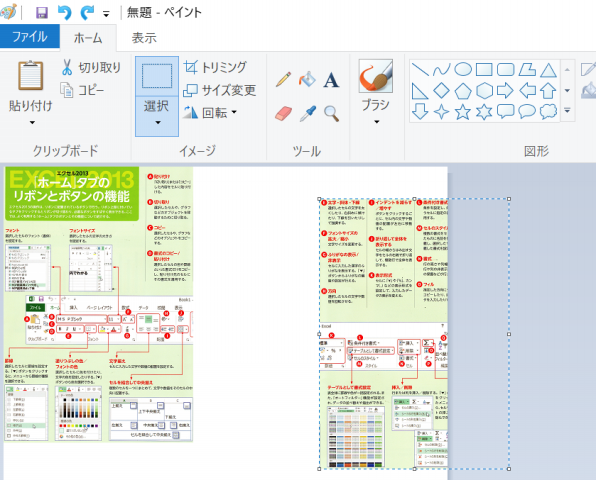Select the triangle shape
596x480 pixels.
pos(548,70)
